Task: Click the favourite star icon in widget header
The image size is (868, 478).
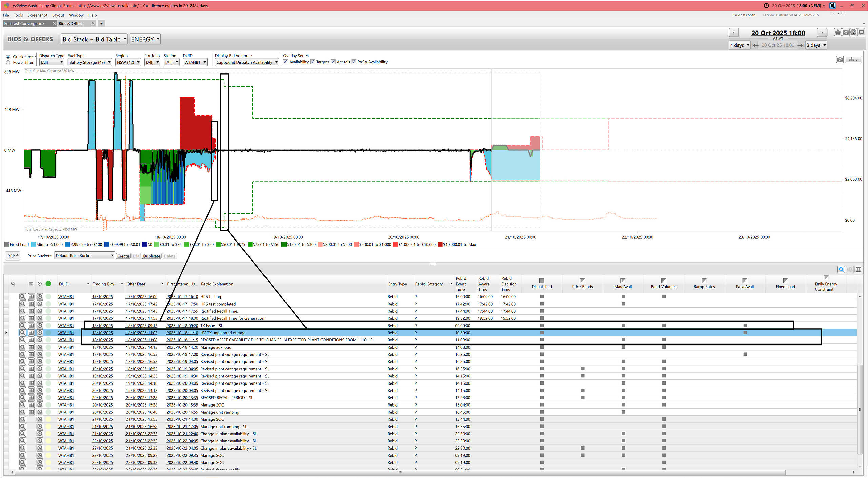Action: click(x=837, y=33)
